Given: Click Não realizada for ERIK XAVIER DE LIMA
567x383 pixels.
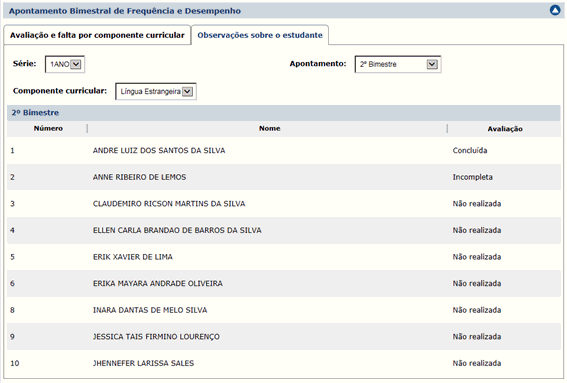Looking at the screenshot, I should pos(477,257).
